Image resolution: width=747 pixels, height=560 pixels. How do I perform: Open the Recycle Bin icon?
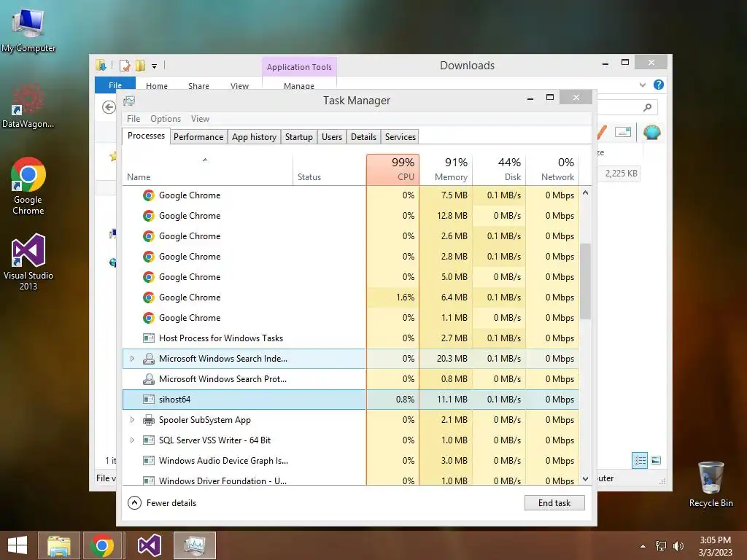[711, 484]
